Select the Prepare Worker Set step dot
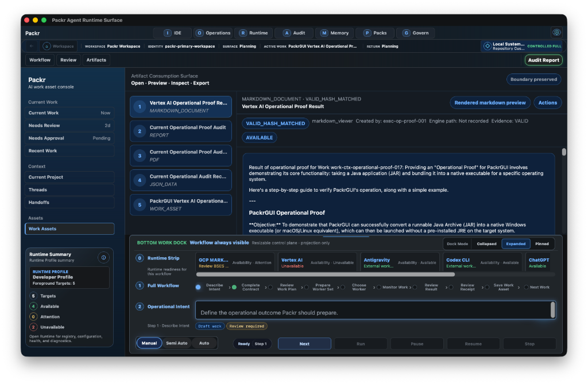This screenshot has width=588, height=384. click(x=307, y=287)
